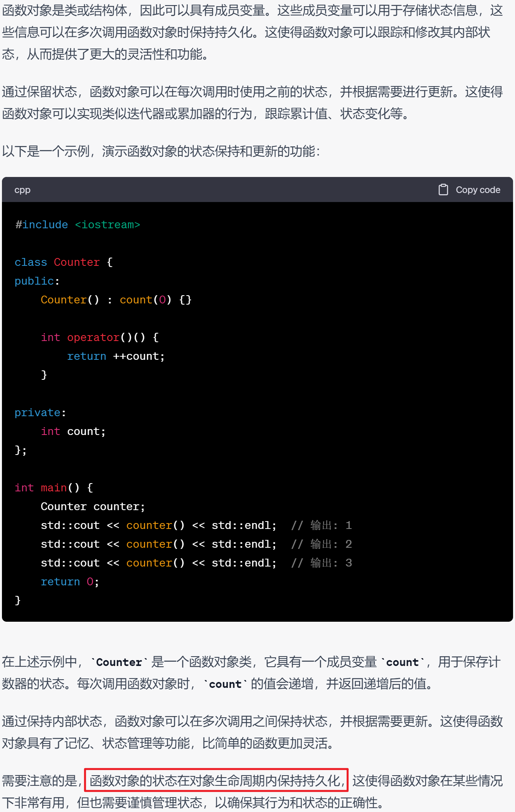Screen dimensions: 515x812
Task: Click the int count; member line
Action: click(x=73, y=431)
